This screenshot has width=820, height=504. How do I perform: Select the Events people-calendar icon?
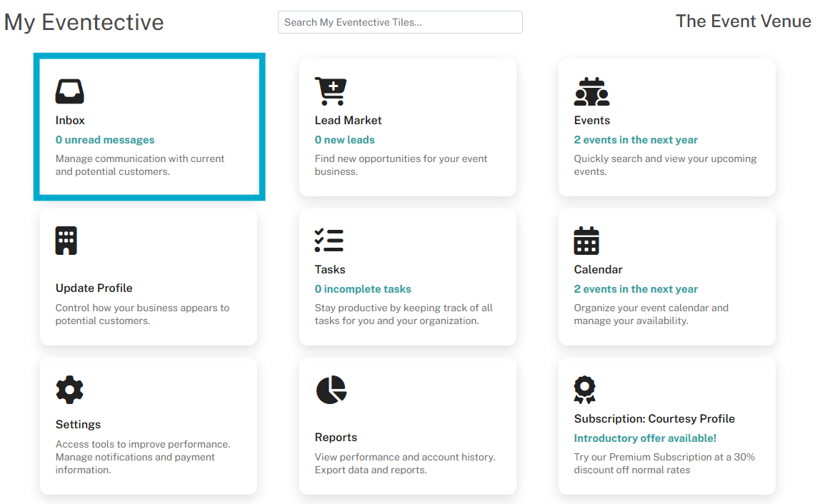click(x=591, y=91)
